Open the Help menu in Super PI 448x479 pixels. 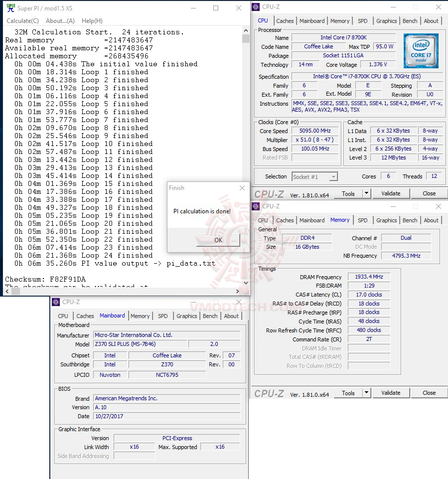(92, 20)
